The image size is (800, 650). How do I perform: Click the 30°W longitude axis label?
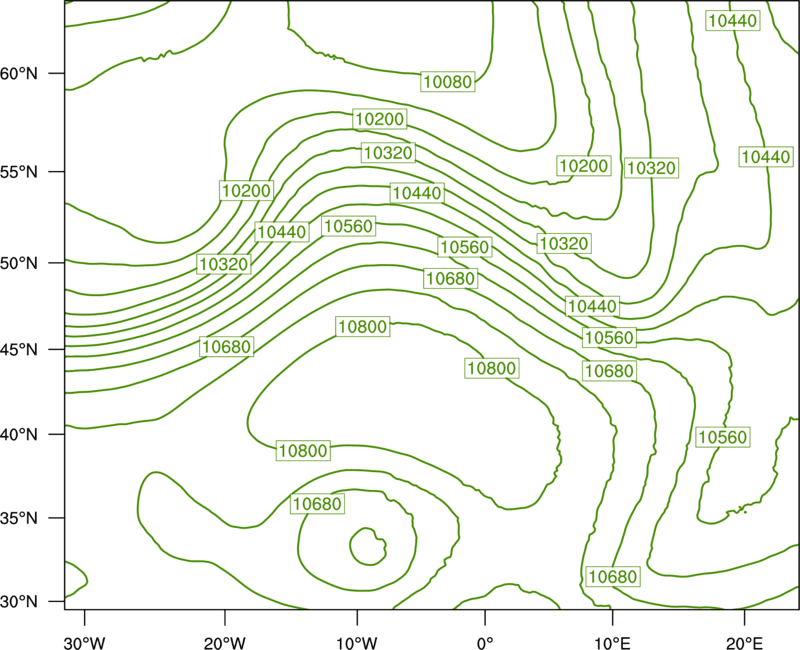[x=85, y=643]
